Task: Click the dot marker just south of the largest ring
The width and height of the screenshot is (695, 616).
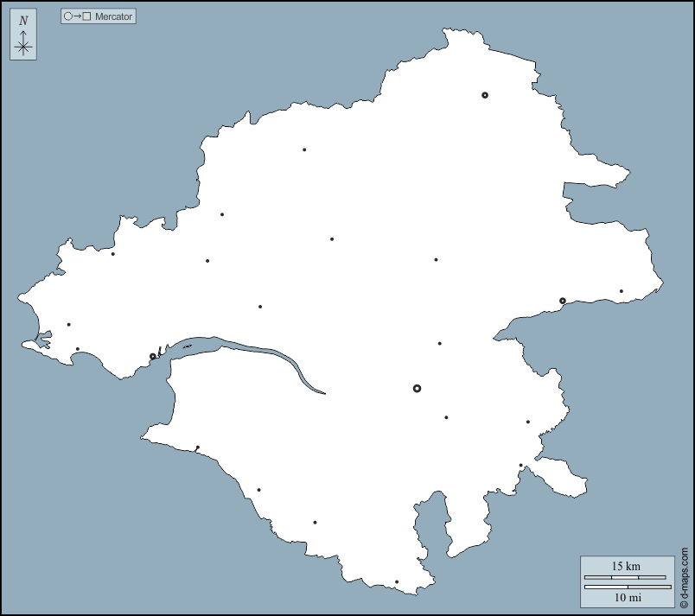Action: 446,417
